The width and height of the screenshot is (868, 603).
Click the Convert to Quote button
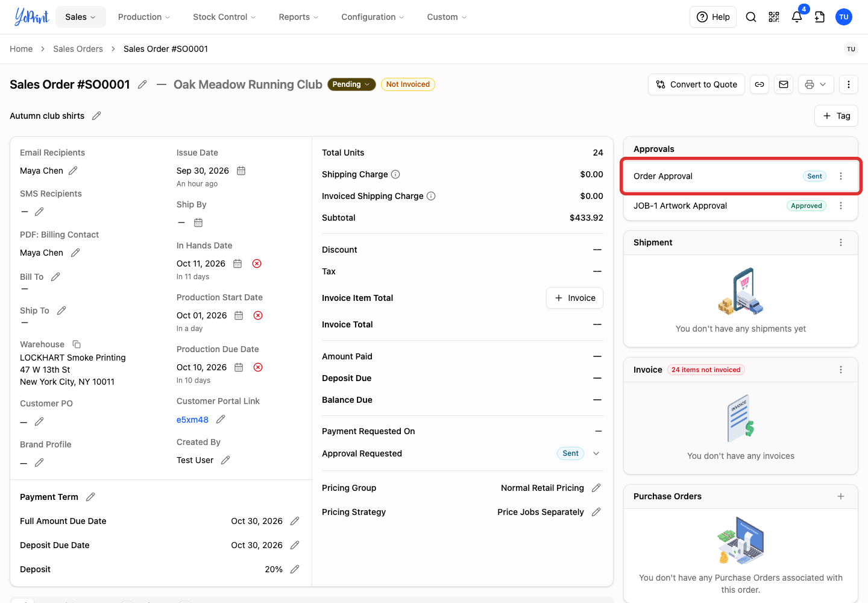[x=697, y=84]
